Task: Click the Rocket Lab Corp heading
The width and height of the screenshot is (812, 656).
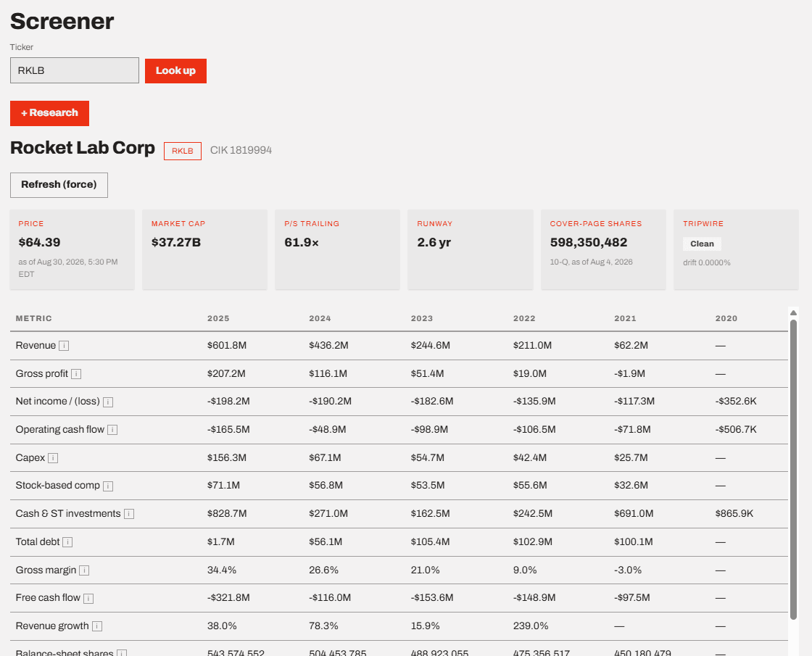Action: pos(83,148)
